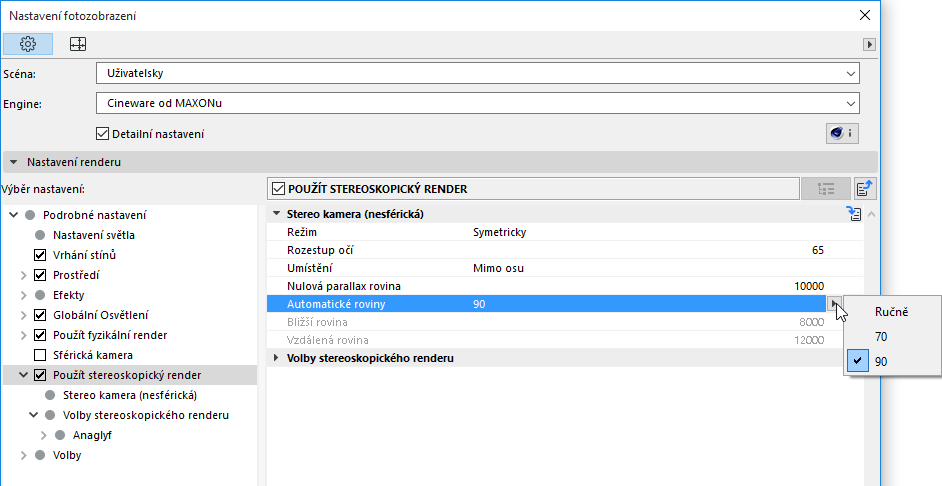Uncheck POUŽÍT STEREOSKOPICKÝ RENDER header checkbox
This screenshot has width=942, height=486.
(278, 189)
